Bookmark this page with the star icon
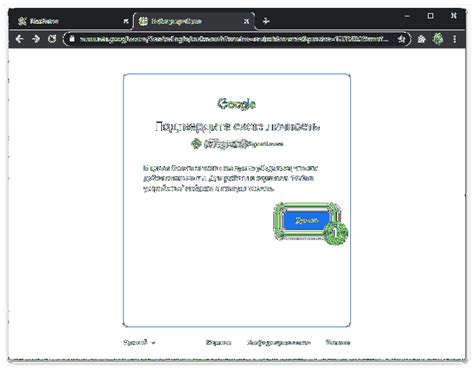474x368 pixels. pyautogui.click(x=401, y=39)
